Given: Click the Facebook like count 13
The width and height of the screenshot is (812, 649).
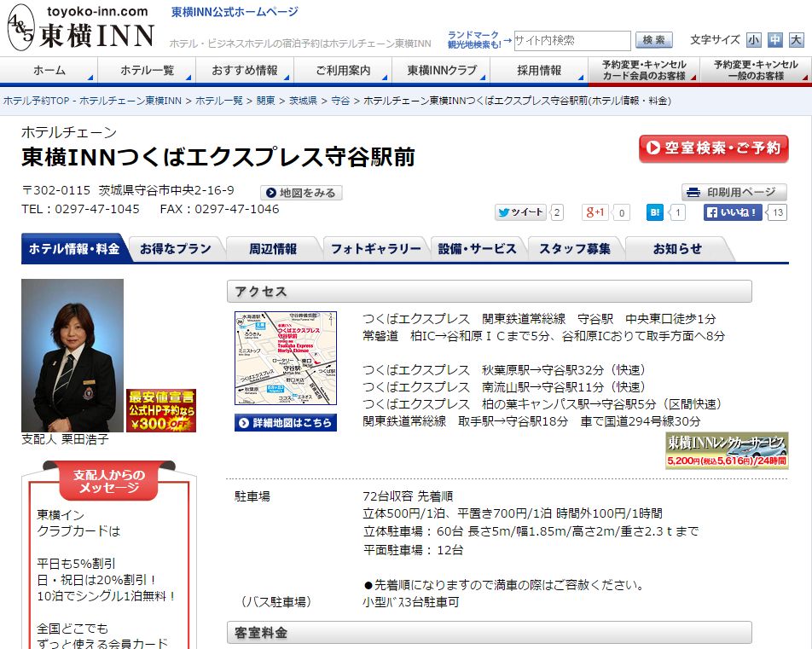Looking at the screenshot, I should [777, 212].
